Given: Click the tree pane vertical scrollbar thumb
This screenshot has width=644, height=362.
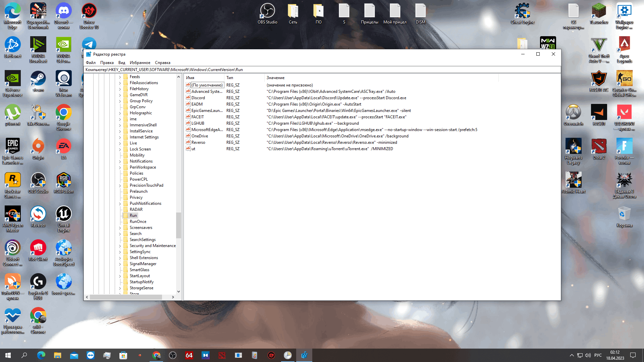Looking at the screenshot, I should (x=178, y=225).
